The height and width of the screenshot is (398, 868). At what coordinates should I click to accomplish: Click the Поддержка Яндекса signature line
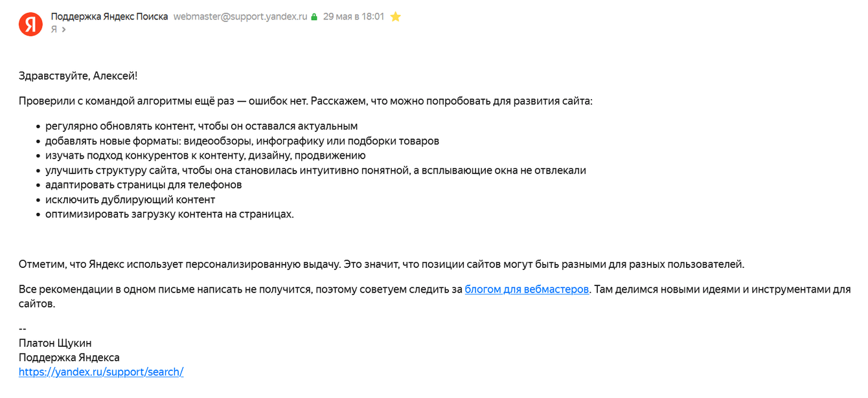pyautogui.click(x=69, y=357)
